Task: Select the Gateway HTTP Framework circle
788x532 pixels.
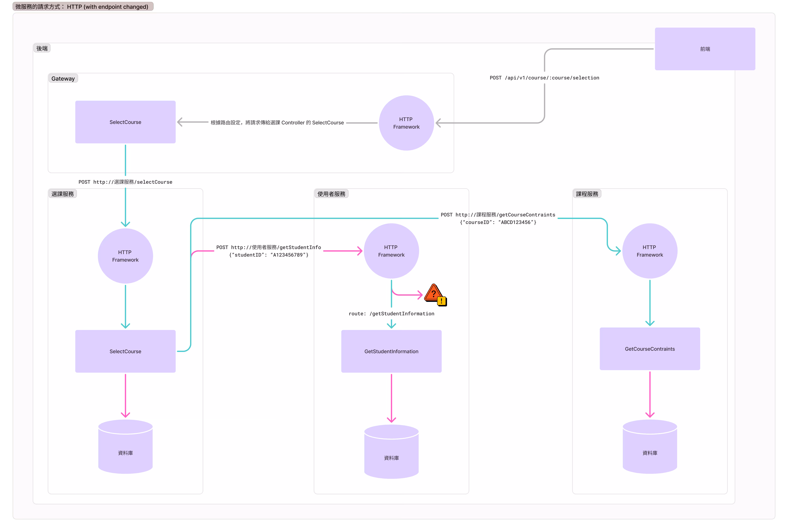Action: [x=406, y=123]
